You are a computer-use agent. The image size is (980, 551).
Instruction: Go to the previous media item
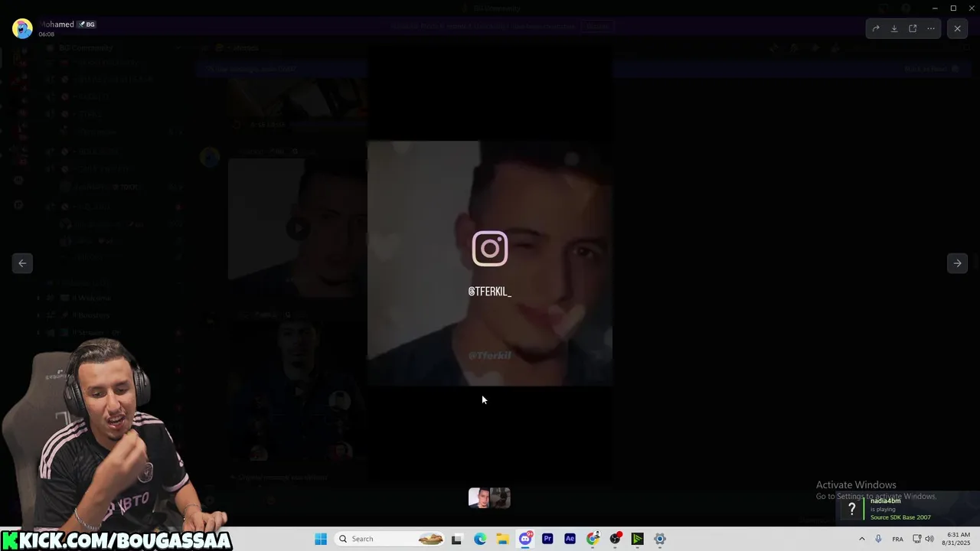click(x=22, y=263)
